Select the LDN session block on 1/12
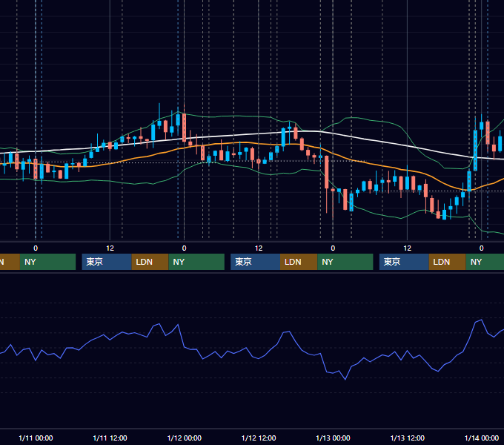Image resolution: width=504 pixels, height=445 pixels. click(x=299, y=262)
